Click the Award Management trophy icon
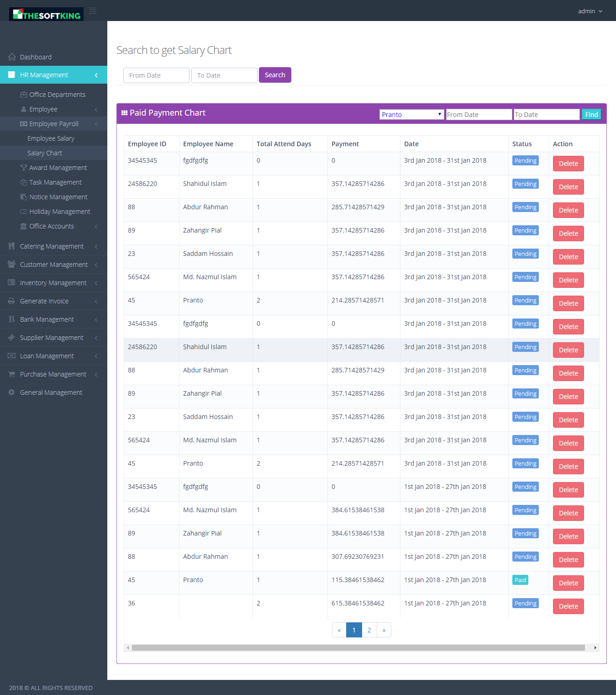The width and height of the screenshot is (616, 695). click(23, 167)
